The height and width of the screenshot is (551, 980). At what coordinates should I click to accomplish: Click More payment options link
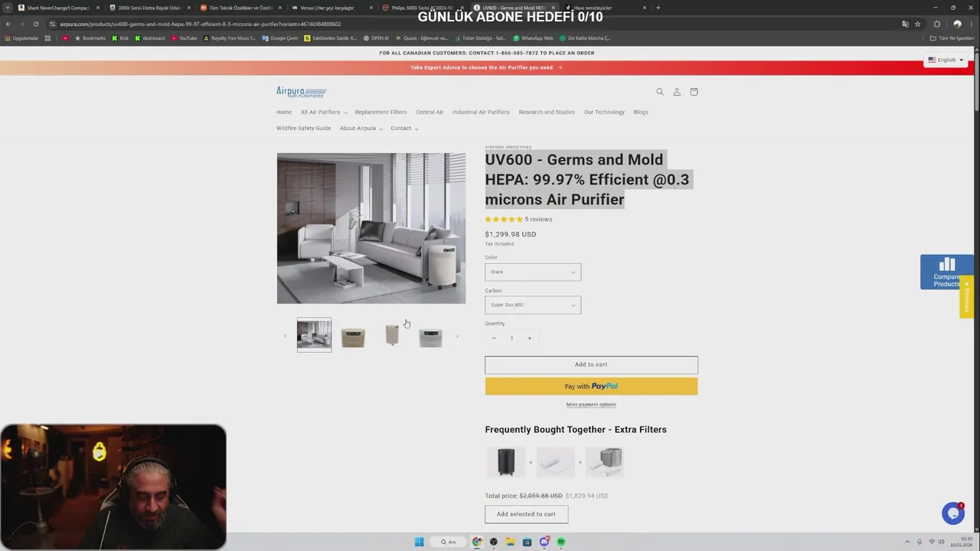[x=591, y=405]
